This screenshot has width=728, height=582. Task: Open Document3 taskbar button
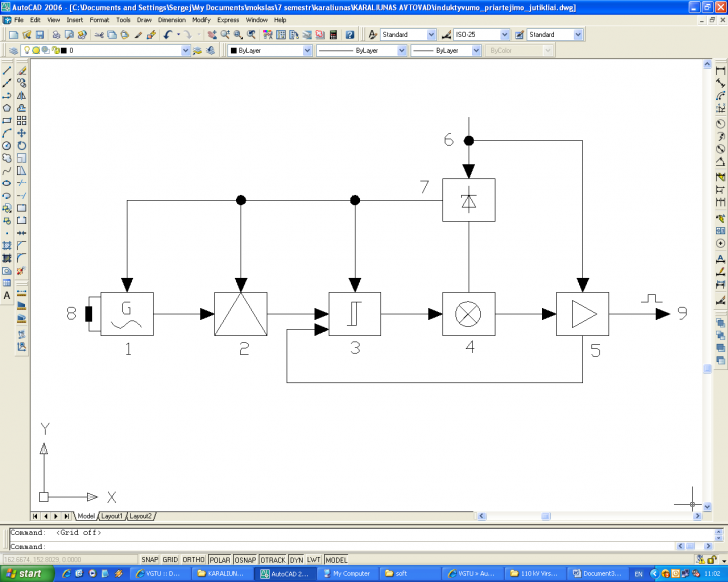click(x=597, y=574)
